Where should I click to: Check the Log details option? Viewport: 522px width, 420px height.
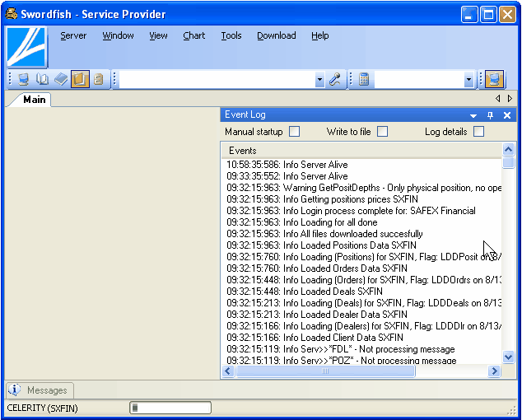pos(478,132)
